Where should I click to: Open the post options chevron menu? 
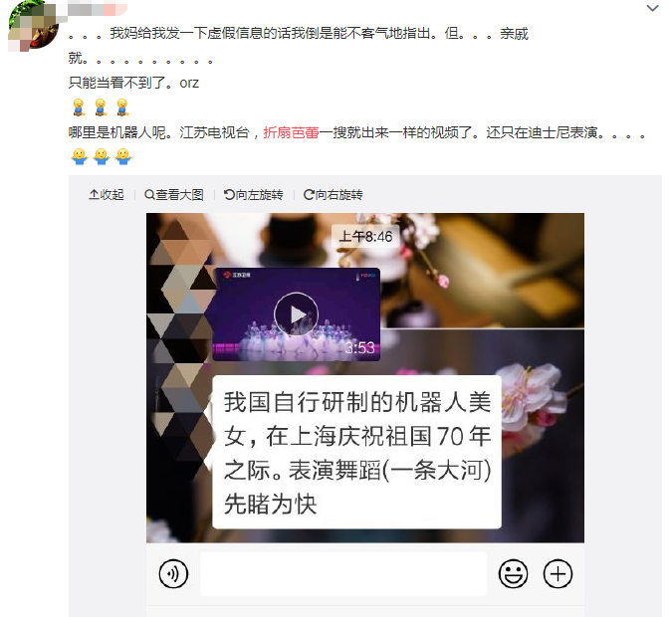[652, 8]
